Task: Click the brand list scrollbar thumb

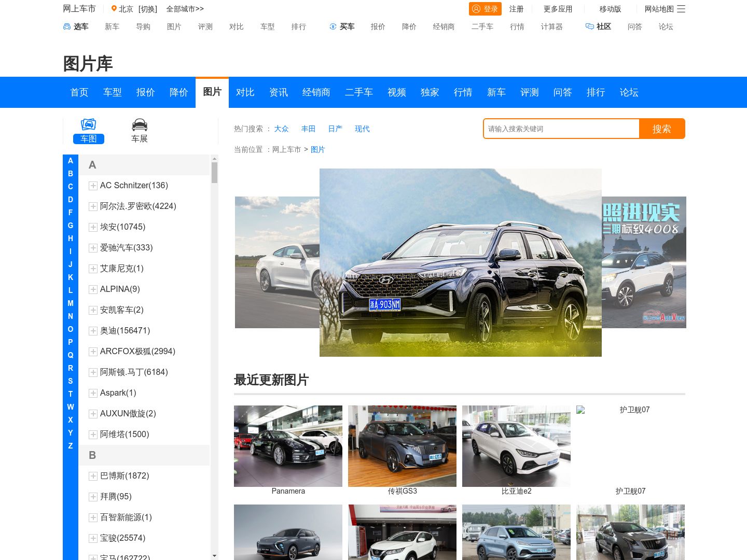Action: [214, 173]
